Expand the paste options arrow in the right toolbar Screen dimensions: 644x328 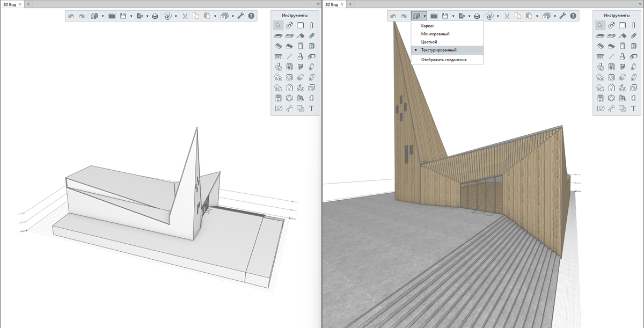[x=537, y=16]
